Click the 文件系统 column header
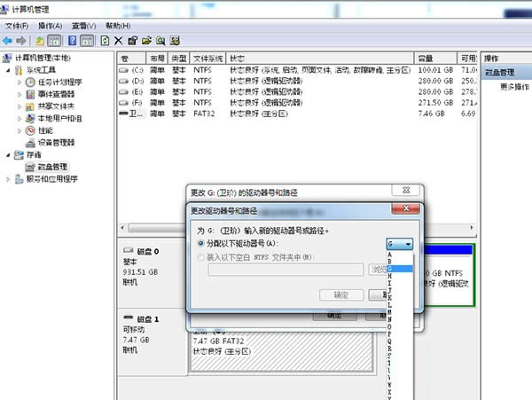532x400 pixels. pos(208,57)
